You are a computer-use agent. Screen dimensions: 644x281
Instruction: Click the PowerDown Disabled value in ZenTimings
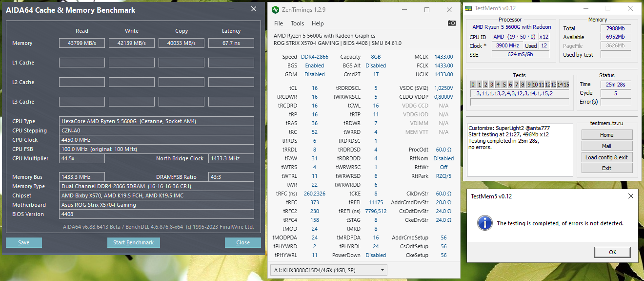[x=376, y=255]
